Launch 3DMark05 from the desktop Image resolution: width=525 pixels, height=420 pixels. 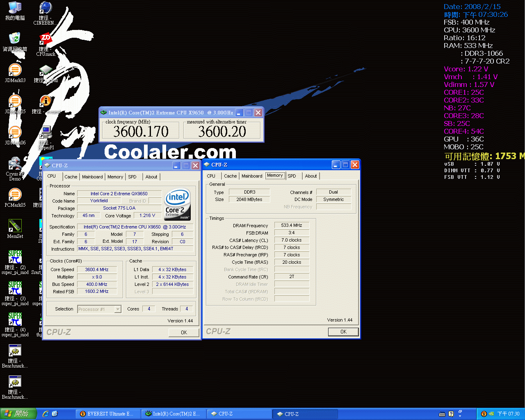[15, 105]
